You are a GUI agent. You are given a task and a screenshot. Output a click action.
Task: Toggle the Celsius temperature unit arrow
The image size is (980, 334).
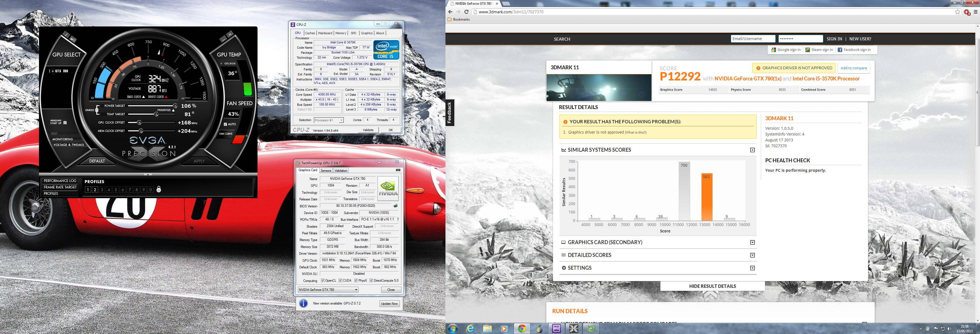[x=222, y=63]
